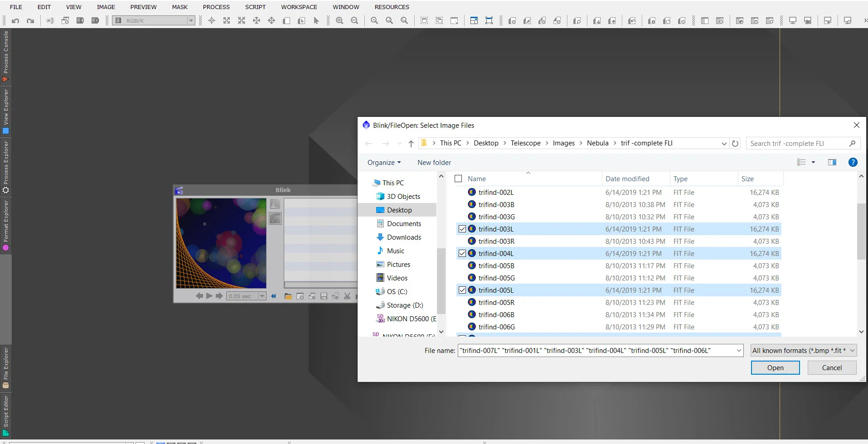Click Blink's blue double-arrow rewind icon
The height and width of the screenshot is (444, 868).
pyautogui.click(x=273, y=296)
